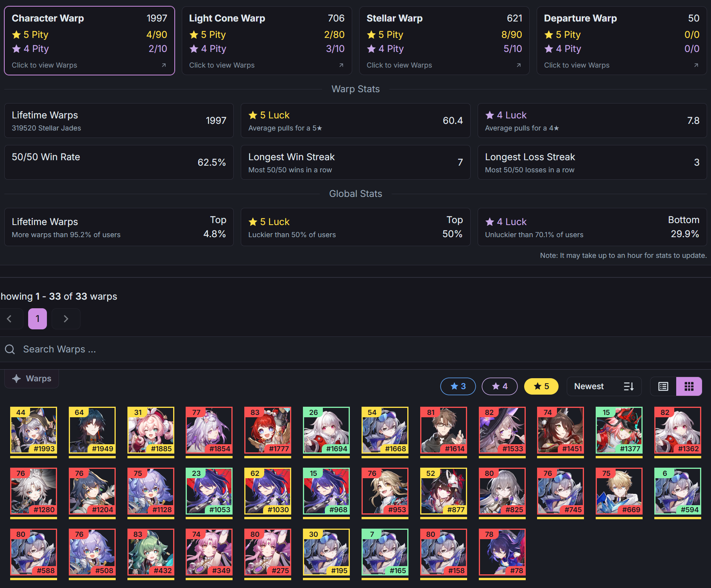Go to previous page chevron
Screen dimensions: 711x588
click(9, 319)
